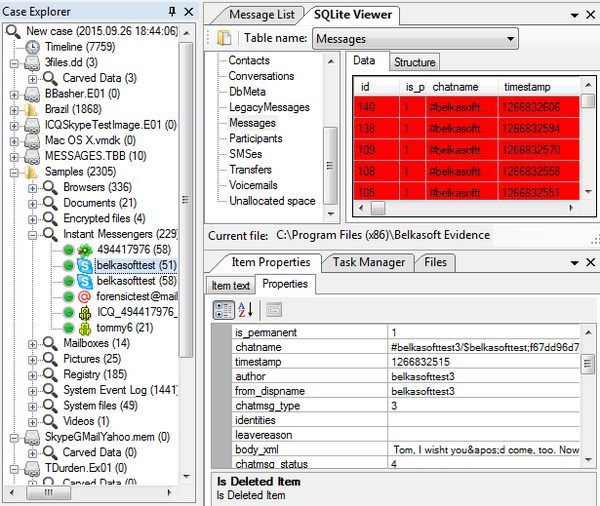Click the New case magnifier icon
Screen dimensions: 600x506
click(x=13, y=31)
